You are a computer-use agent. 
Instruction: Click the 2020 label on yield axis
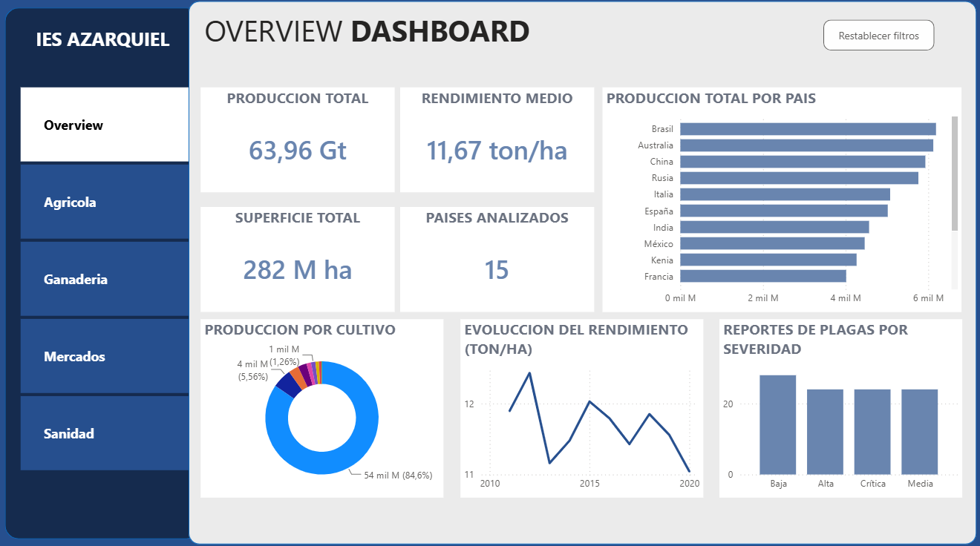point(689,484)
